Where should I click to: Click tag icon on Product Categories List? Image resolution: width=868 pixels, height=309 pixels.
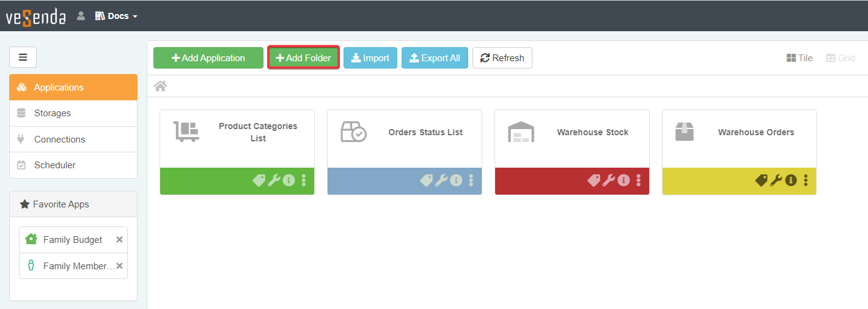pos(259,180)
